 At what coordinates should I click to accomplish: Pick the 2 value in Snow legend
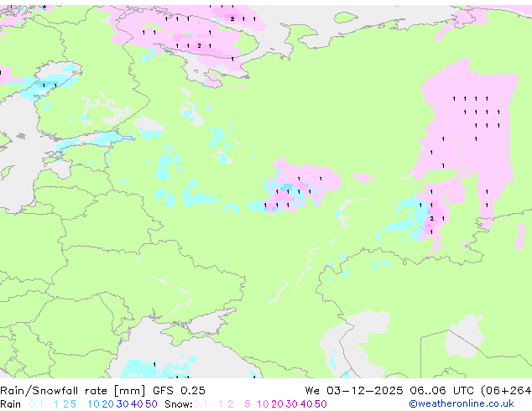231,404
